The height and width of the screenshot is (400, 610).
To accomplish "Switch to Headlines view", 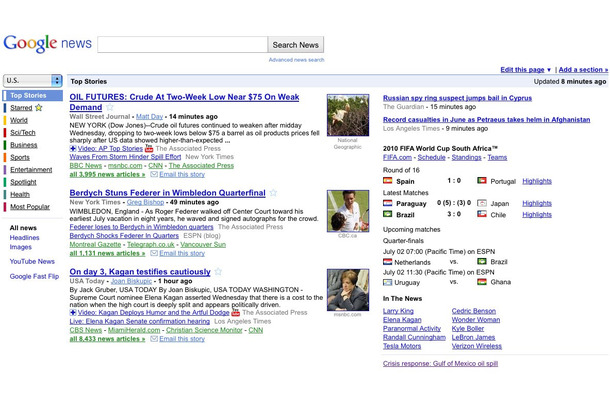I will coord(25,237).
